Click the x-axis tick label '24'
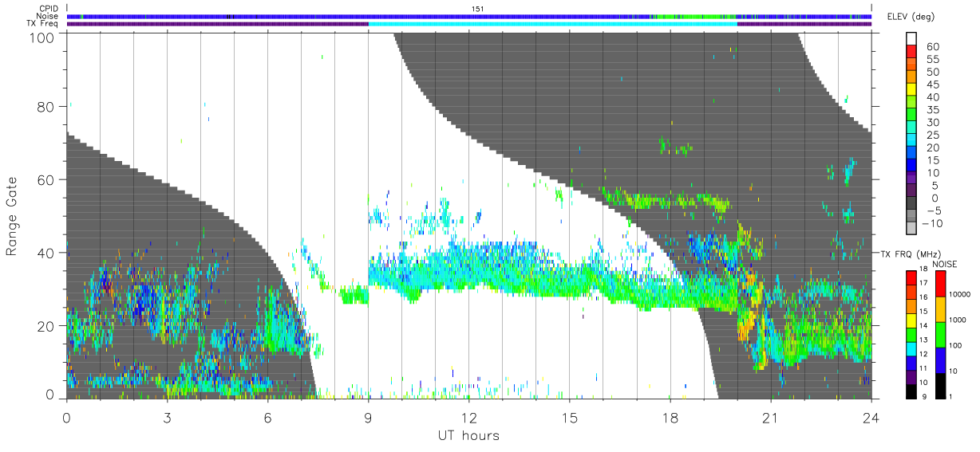The width and height of the screenshot is (980, 452). [871, 417]
